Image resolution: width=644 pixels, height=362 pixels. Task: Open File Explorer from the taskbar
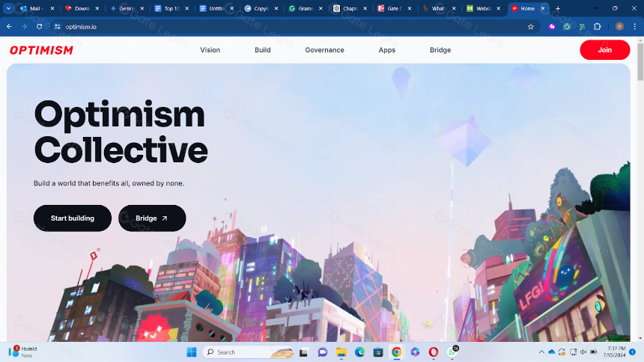(341, 352)
